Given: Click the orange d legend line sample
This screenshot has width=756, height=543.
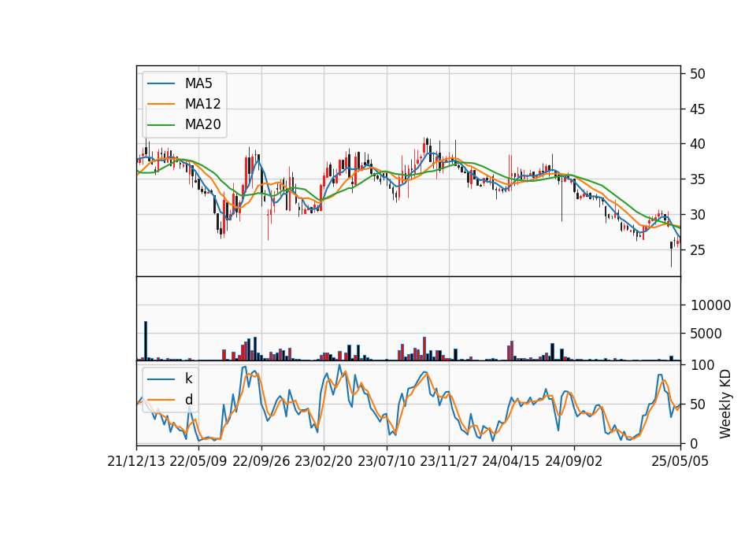Looking at the screenshot, I should 161,400.
